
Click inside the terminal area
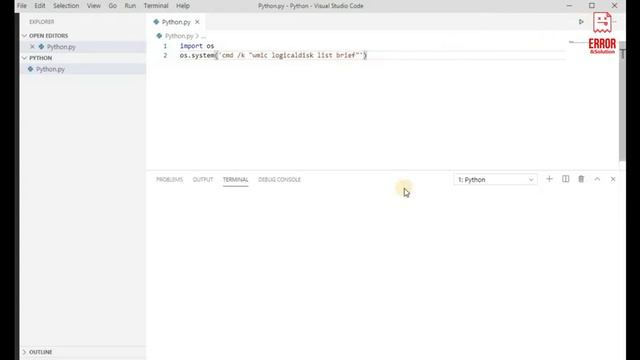click(382, 273)
